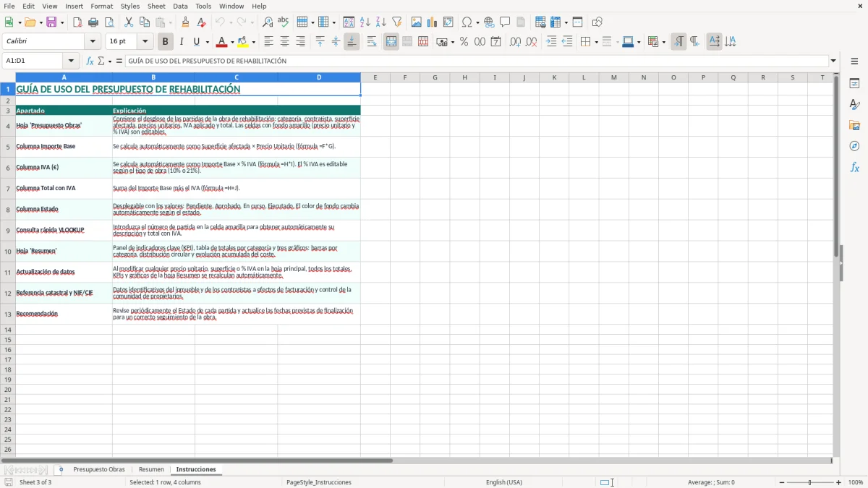Cut the selection with scissors icon
This screenshot has width=868, height=488.
click(x=129, y=22)
